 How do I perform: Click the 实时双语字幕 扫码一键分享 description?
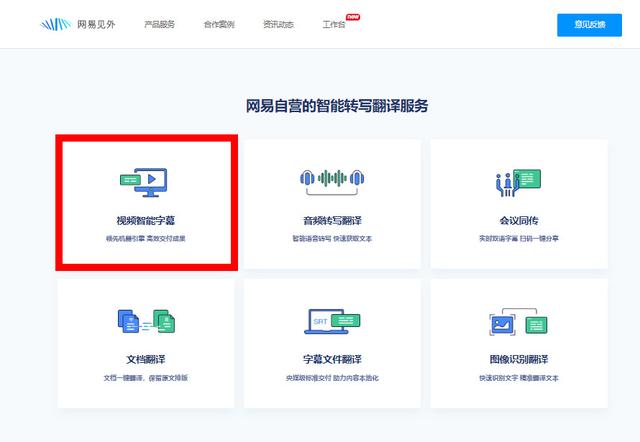pos(519,238)
